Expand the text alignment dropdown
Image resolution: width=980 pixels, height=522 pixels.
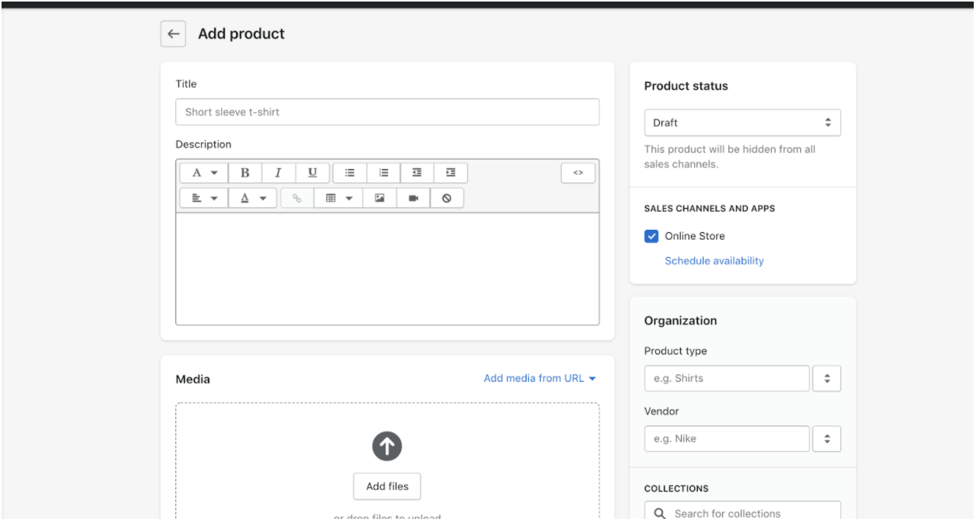(203, 199)
